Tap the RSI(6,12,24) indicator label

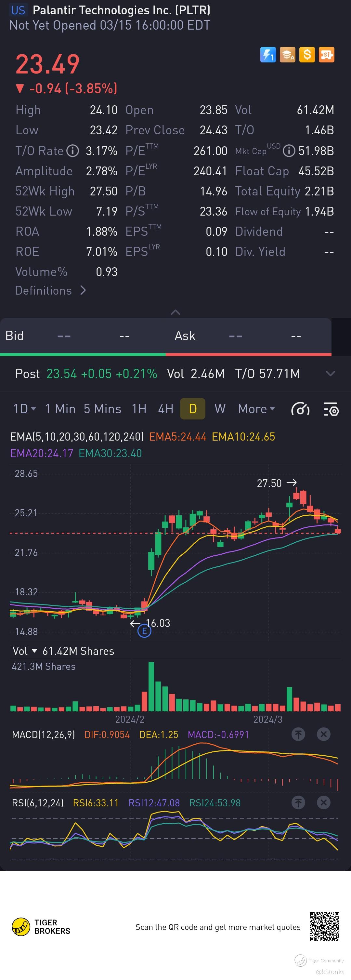pos(38,803)
